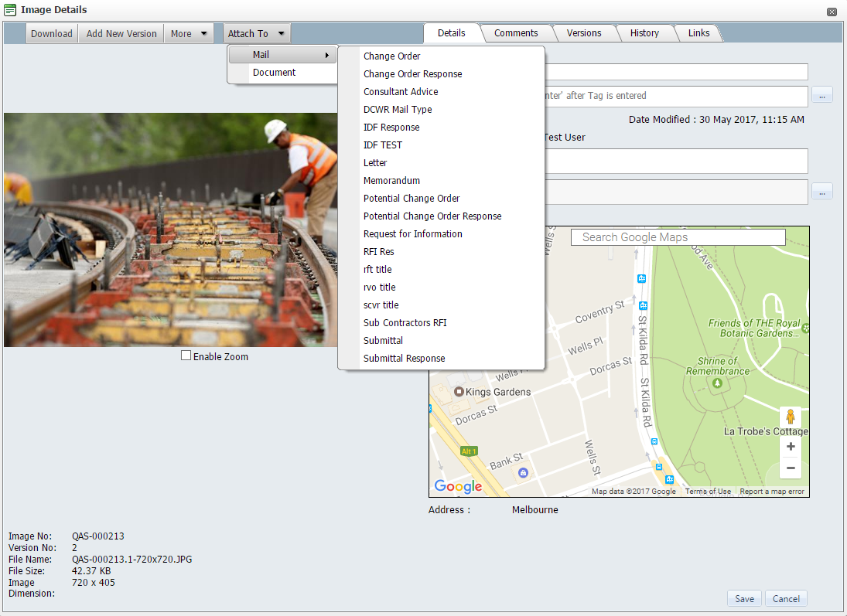Expand the Mail submenu entry
The height and width of the screenshot is (616, 847).
282,55
